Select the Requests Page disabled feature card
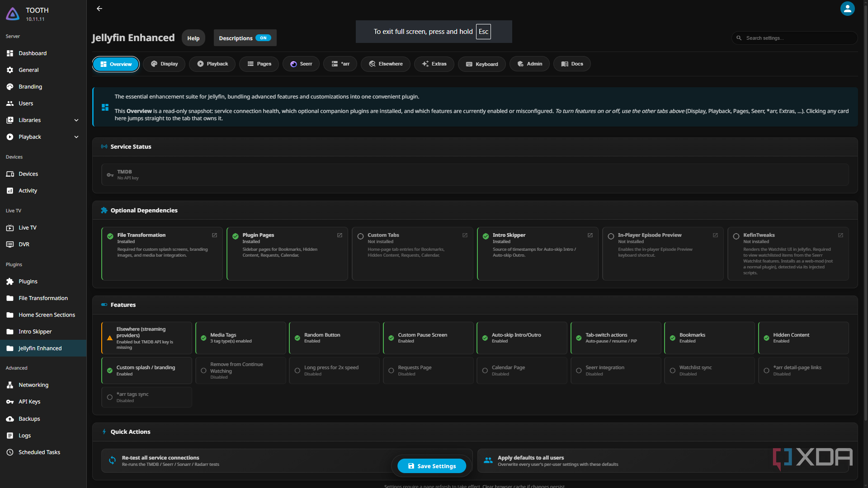 point(428,371)
